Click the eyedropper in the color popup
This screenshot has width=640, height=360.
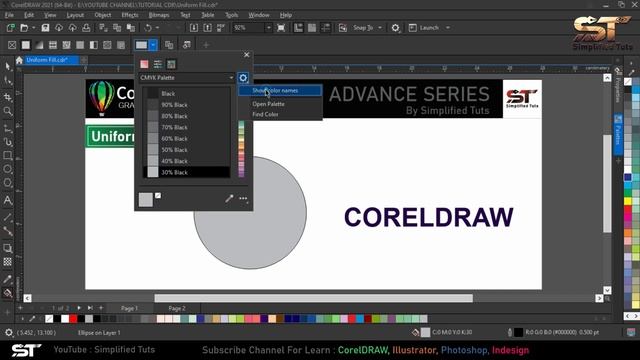click(x=229, y=199)
